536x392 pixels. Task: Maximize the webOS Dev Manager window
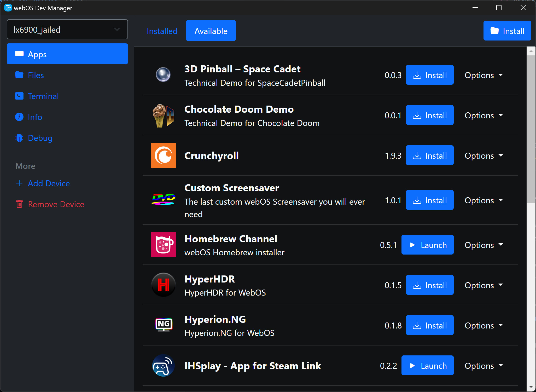point(499,8)
